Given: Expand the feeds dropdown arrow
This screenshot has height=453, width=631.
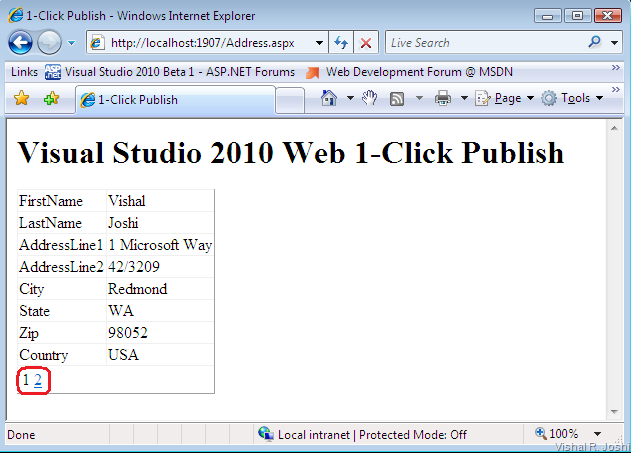Looking at the screenshot, I should pyautogui.click(x=419, y=98).
